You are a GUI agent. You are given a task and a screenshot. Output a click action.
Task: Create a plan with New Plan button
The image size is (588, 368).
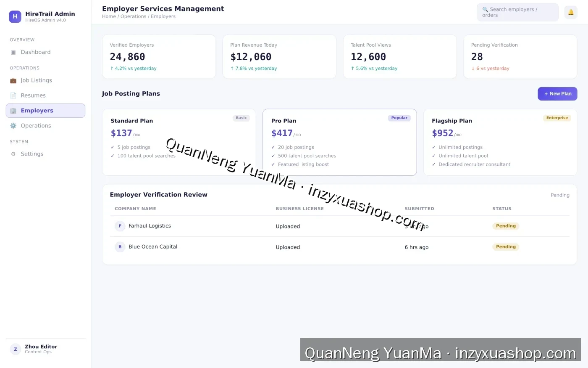[x=557, y=94]
